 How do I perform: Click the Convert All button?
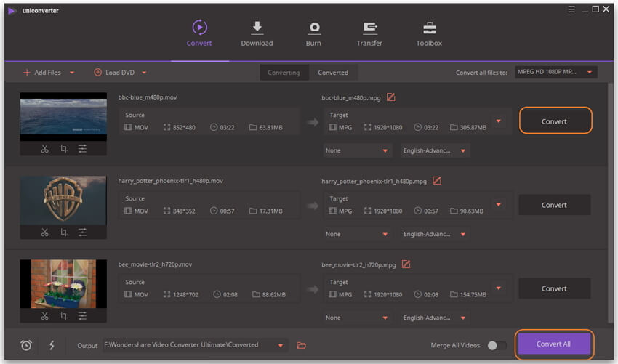(554, 344)
